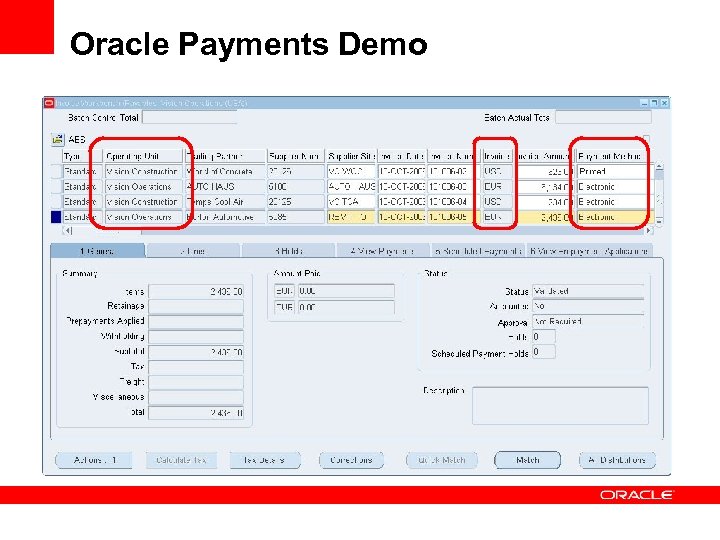Click the Subtotal field
This screenshot has width=720, height=540.
point(196,352)
